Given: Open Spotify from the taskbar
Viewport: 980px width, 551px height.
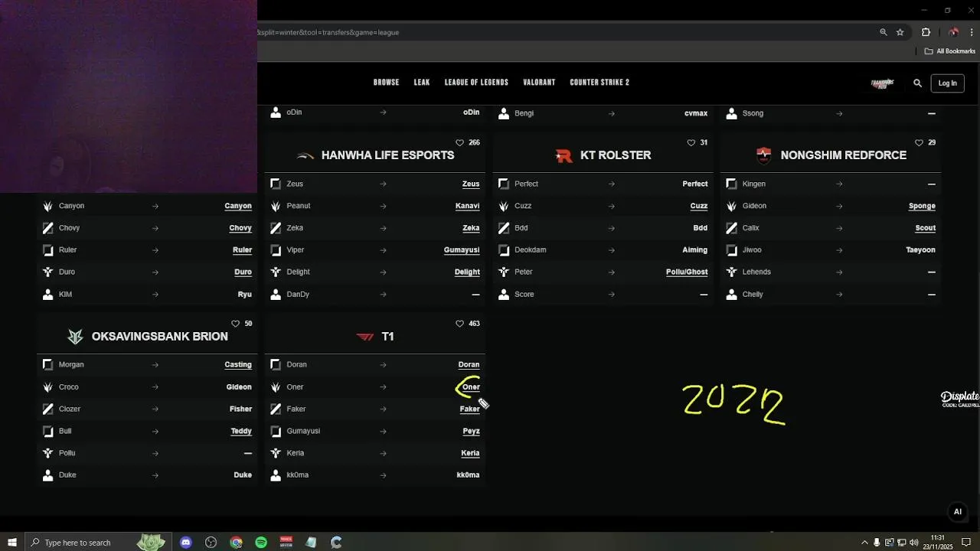Looking at the screenshot, I should 261,543.
